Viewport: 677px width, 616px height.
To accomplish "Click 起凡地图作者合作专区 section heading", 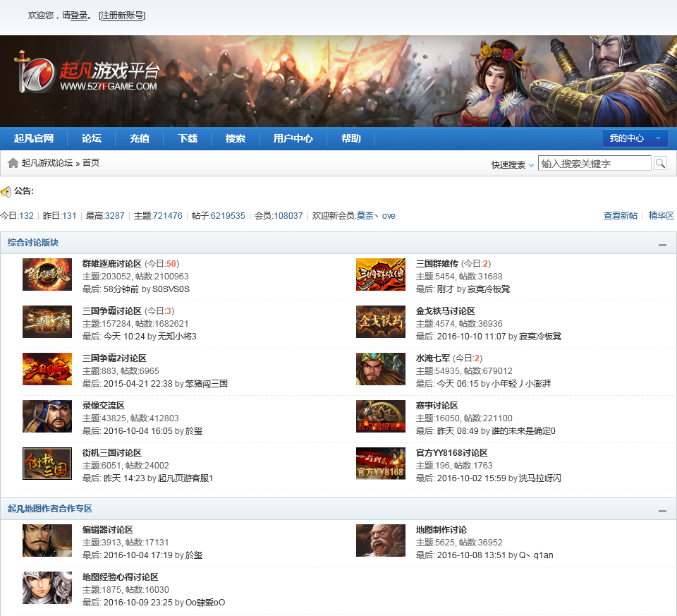I will click(x=49, y=509).
